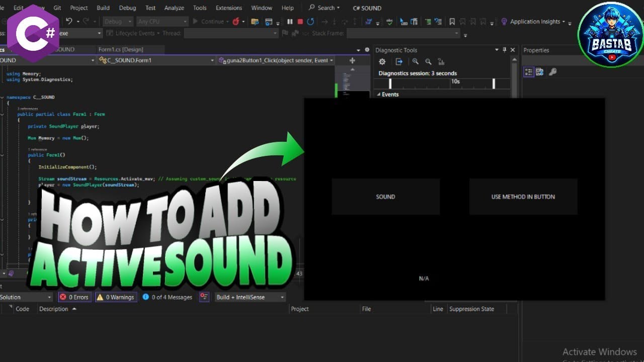Click the Line column header

[x=438, y=309]
